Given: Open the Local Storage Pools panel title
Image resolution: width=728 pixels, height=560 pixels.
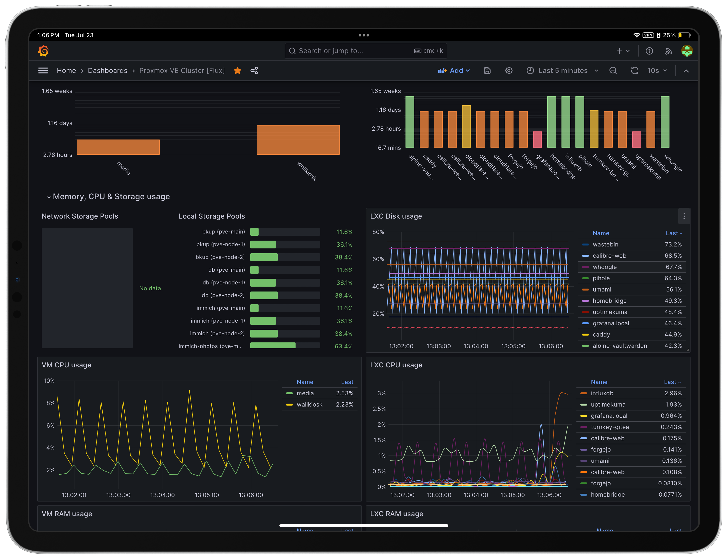Looking at the screenshot, I should (212, 216).
